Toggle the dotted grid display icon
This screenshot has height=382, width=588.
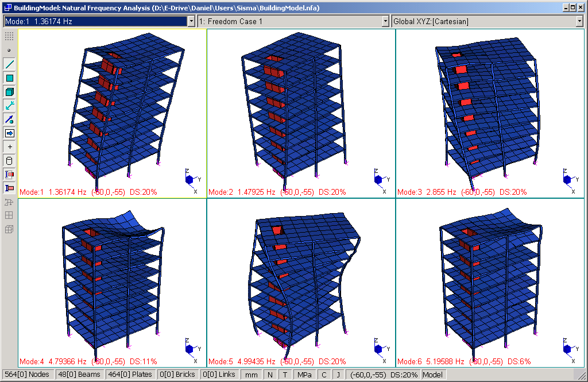pos(9,36)
